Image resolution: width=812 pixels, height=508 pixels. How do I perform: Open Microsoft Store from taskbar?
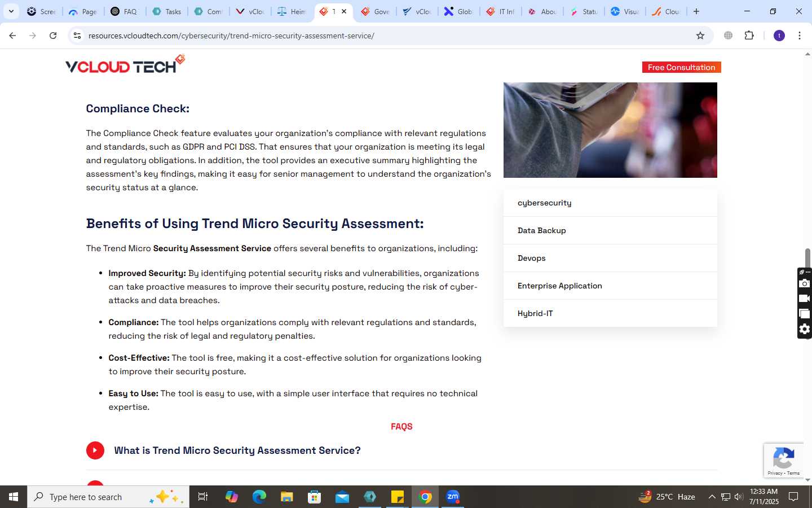coord(315,497)
